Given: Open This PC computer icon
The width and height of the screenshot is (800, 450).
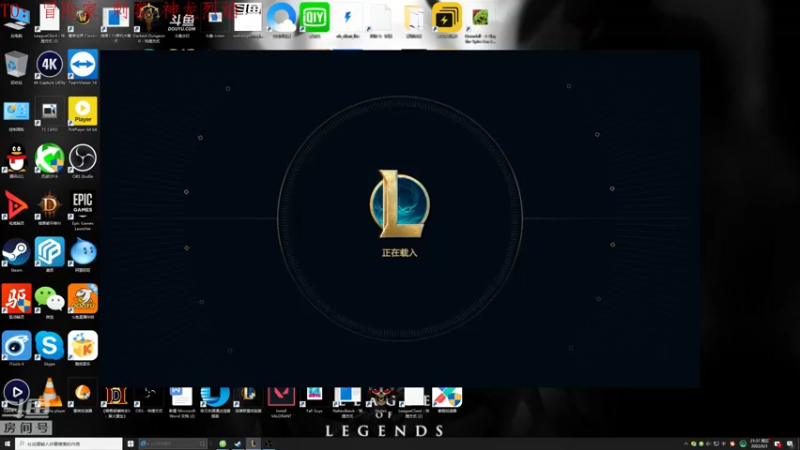Looking at the screenshot, I should tap(16, 19).
